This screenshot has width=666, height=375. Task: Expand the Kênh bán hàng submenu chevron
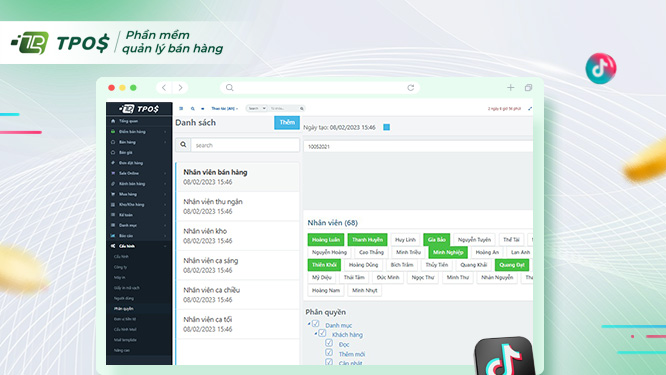(x=165, y=183)
